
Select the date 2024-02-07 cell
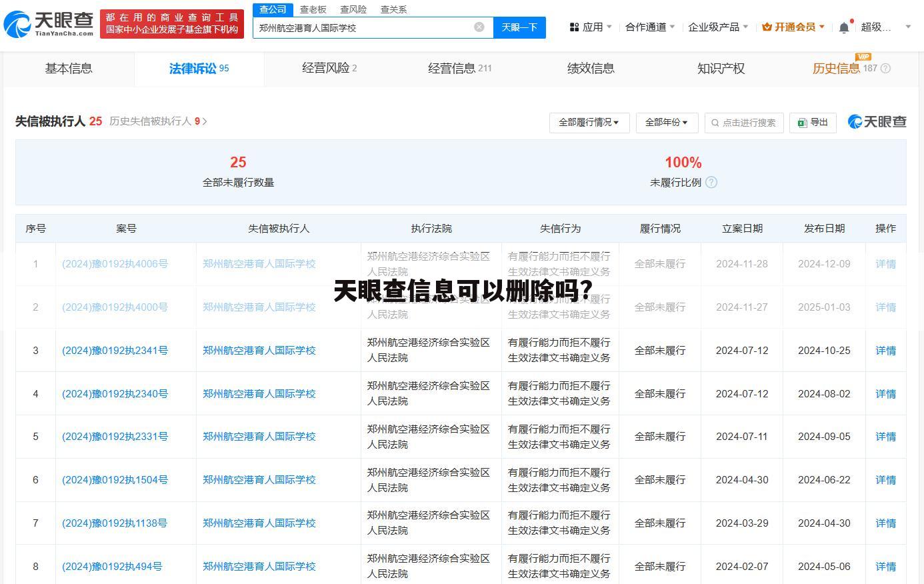coord(742,567)
